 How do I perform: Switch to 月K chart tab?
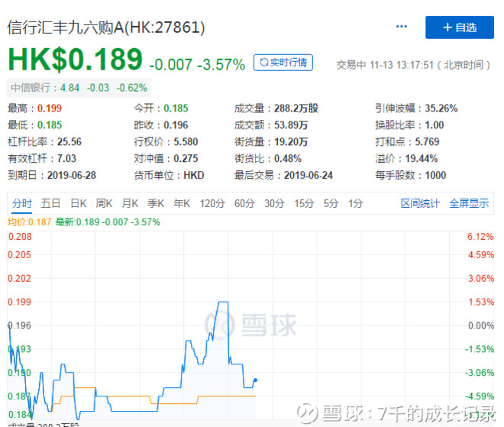pos(130,203)
